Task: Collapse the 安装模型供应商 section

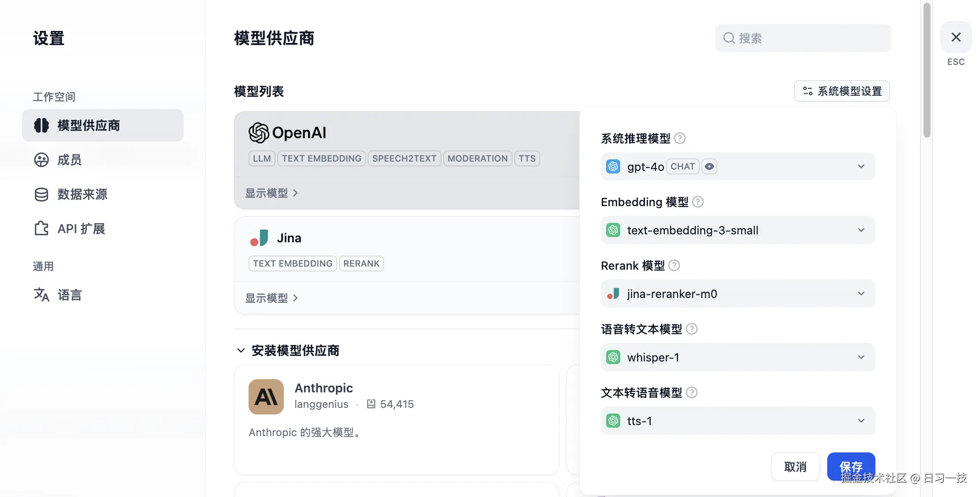Action: coord(241,351)
